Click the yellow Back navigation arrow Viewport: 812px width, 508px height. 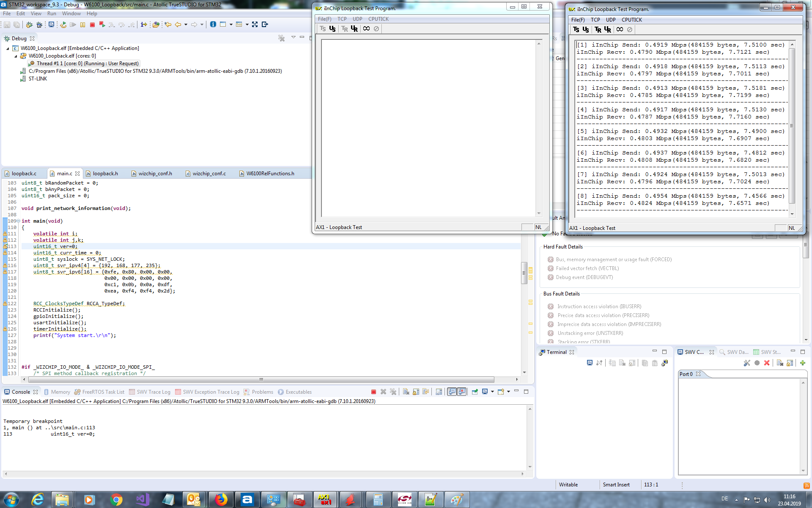click(x=178, y=25)
